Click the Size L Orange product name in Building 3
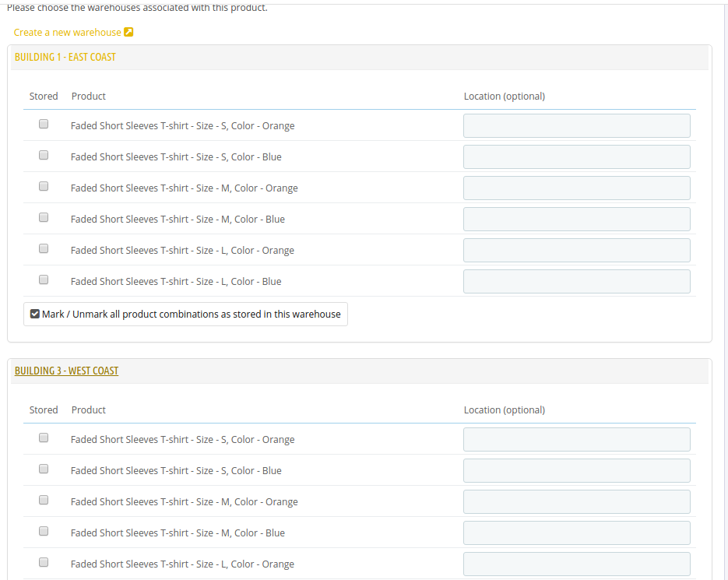This screenshot has width=728, height=580. 182,564
